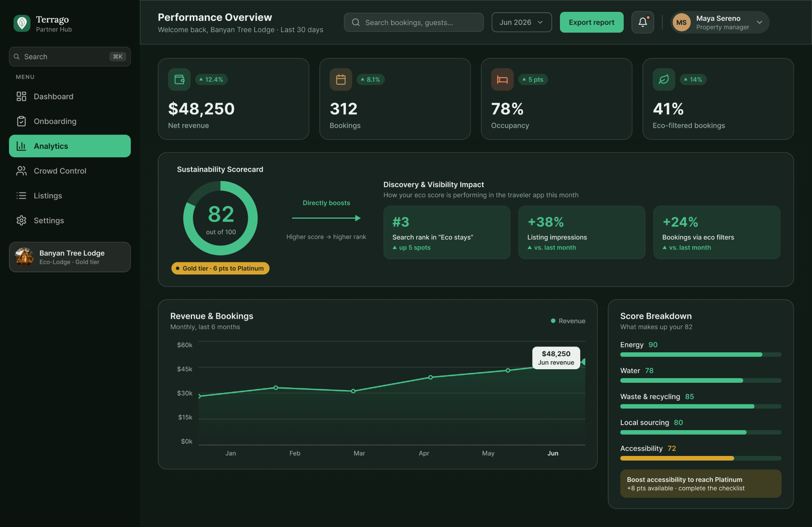Open the Banyan Tree Lodge property switcher

point(70,257)
